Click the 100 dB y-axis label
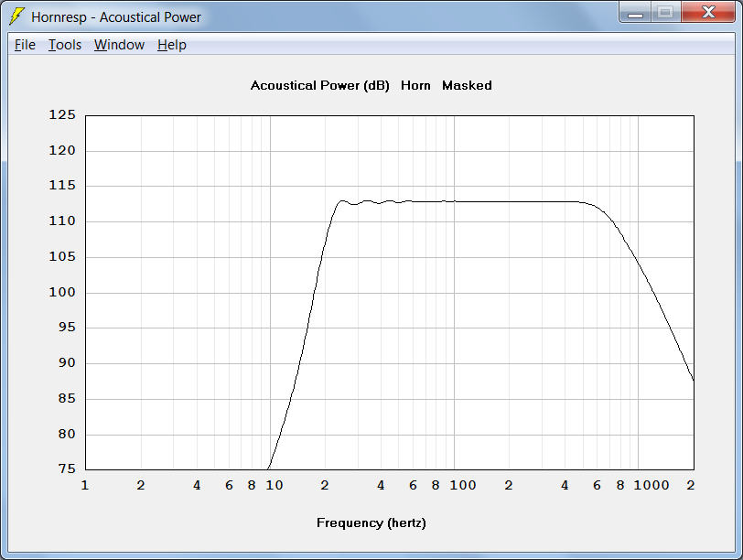743x560 pixels. [x=62, y=292]
